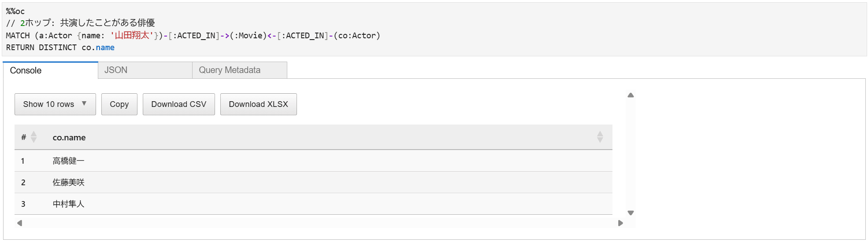Open the Show 10 rows dropdown
Image resolution: width=868 pixels, height=242 pixels.
pos(55,104)
